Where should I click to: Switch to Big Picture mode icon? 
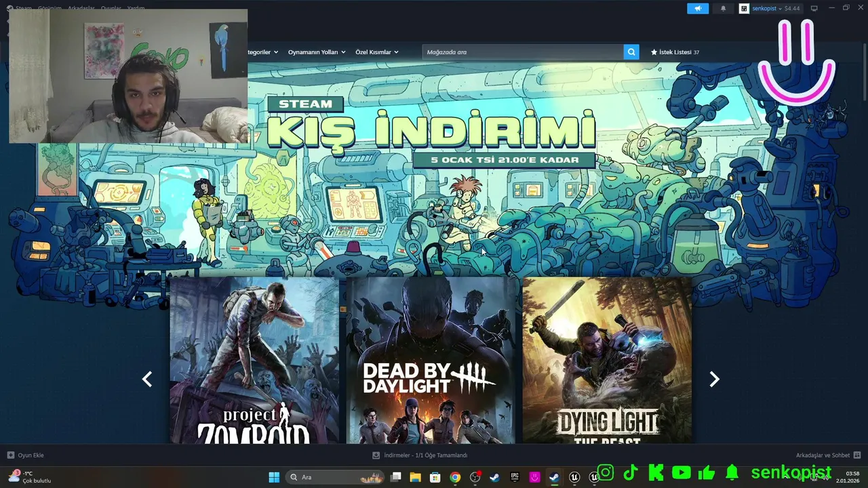point(814,8)
